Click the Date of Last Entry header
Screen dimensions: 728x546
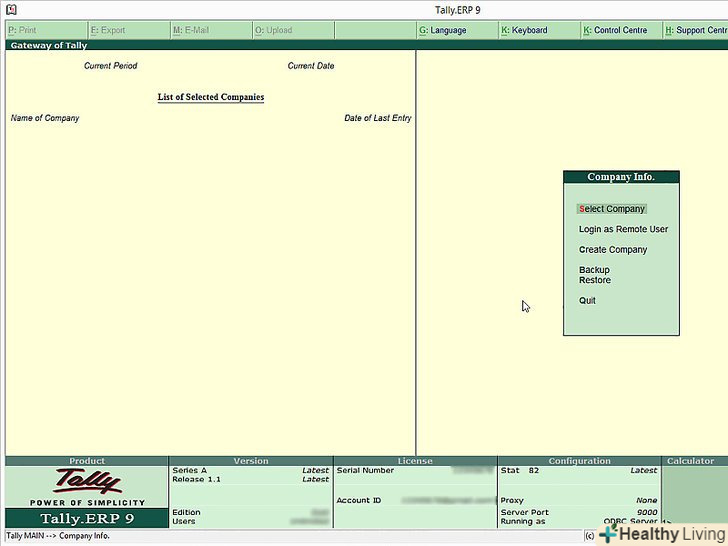[377, 118]
